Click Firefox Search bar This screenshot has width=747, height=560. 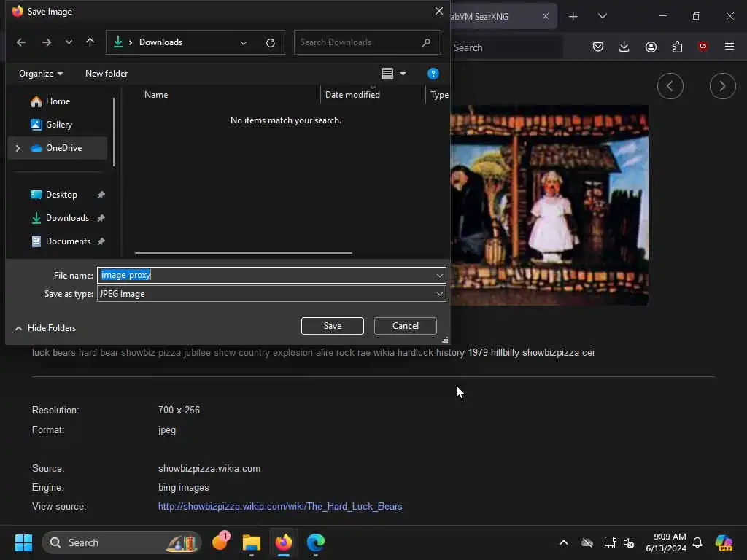click(507, 47)
